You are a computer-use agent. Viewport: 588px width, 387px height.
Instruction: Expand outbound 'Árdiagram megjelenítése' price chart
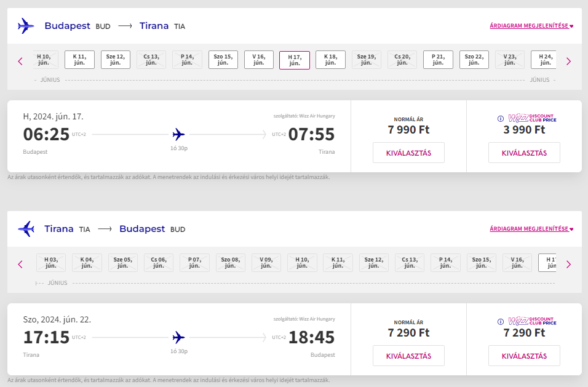click(531, 26)
